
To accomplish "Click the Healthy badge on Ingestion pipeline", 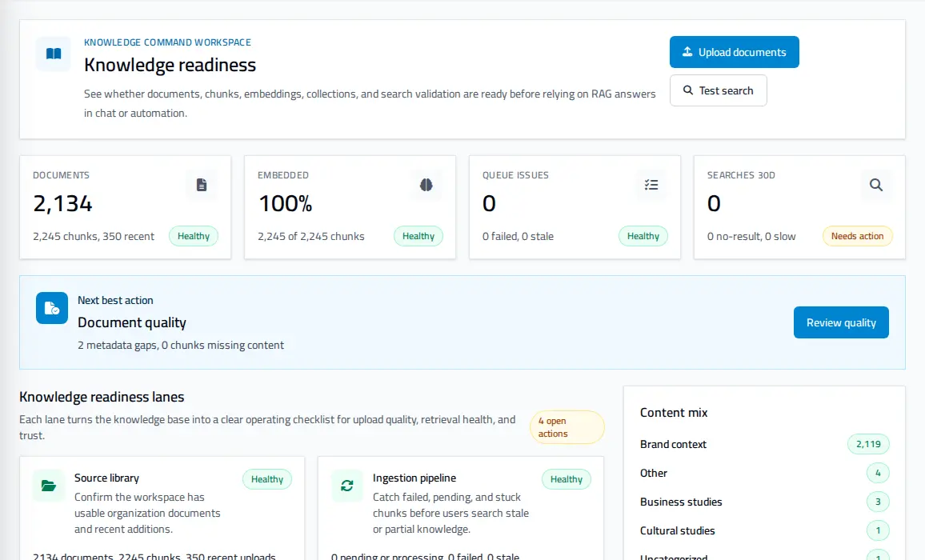I will pos(567,479).
